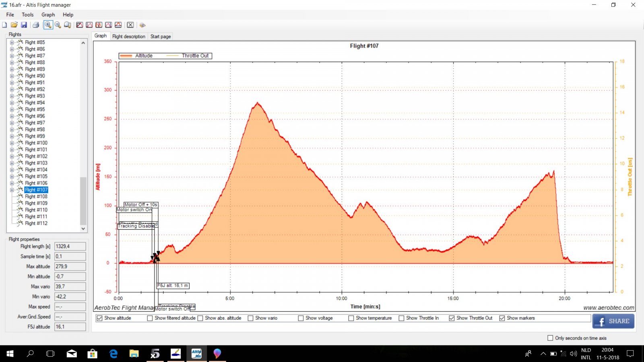Image resolution: width=644 pixels, height=362 pixels.
Task: Print the graph with printer icon
Action: [36, 25]
